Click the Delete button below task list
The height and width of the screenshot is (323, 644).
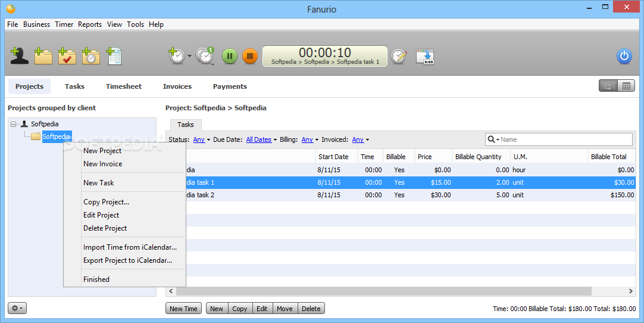pos(311,309)
